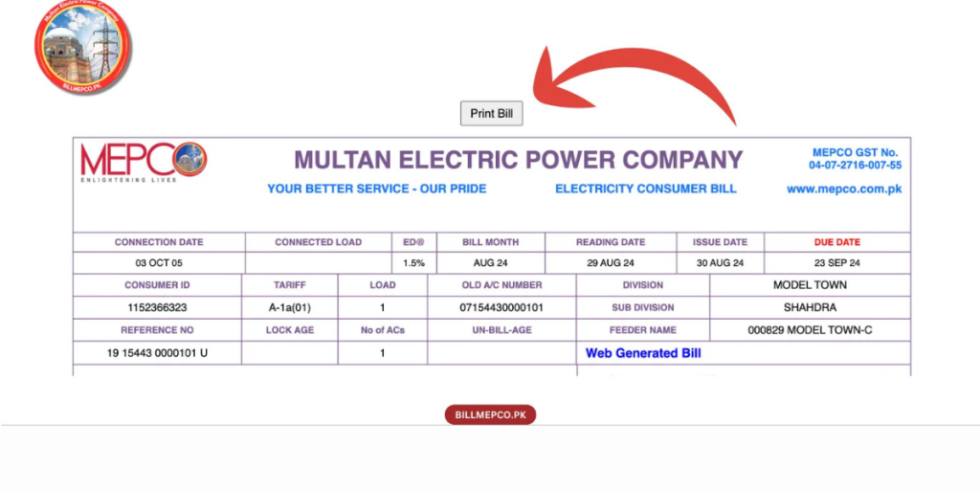
Task: Click the ELECTRICITY CONSUMER BILL label
Action: [x=646, y=189]
